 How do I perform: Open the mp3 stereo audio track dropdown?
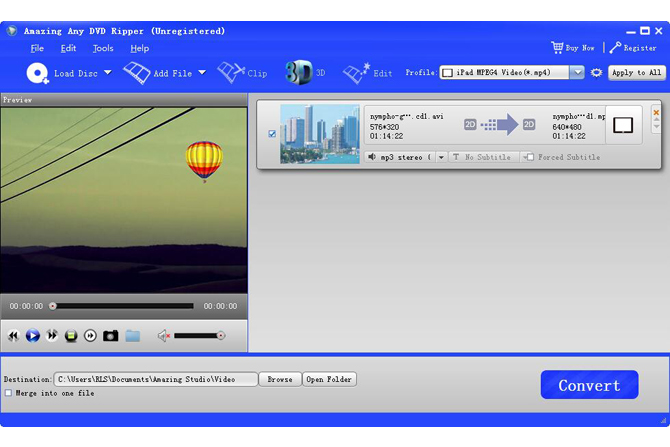click(442, 157)
